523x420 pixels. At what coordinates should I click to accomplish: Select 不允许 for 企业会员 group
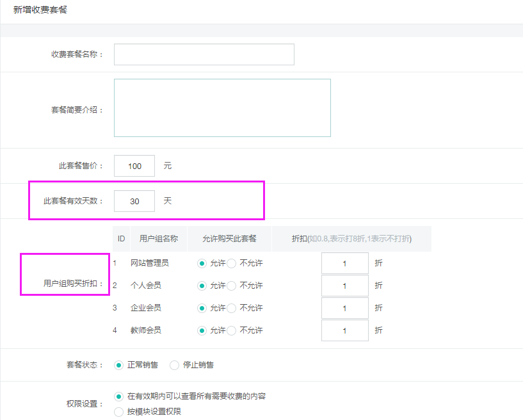232,308
